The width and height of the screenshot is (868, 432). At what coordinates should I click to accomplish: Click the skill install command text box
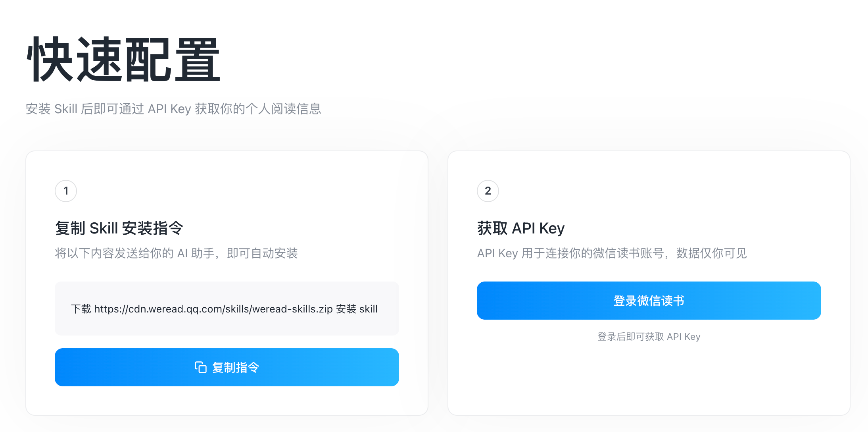coord(227,309)
